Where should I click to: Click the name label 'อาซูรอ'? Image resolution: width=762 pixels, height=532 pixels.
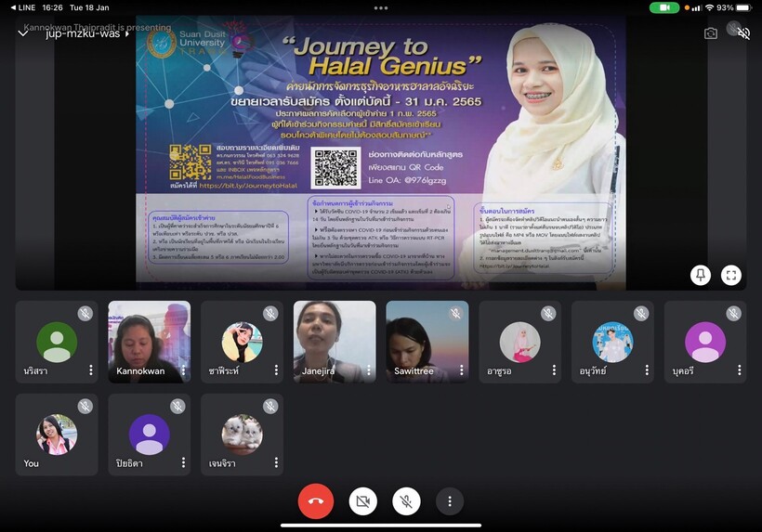(499, 370)
